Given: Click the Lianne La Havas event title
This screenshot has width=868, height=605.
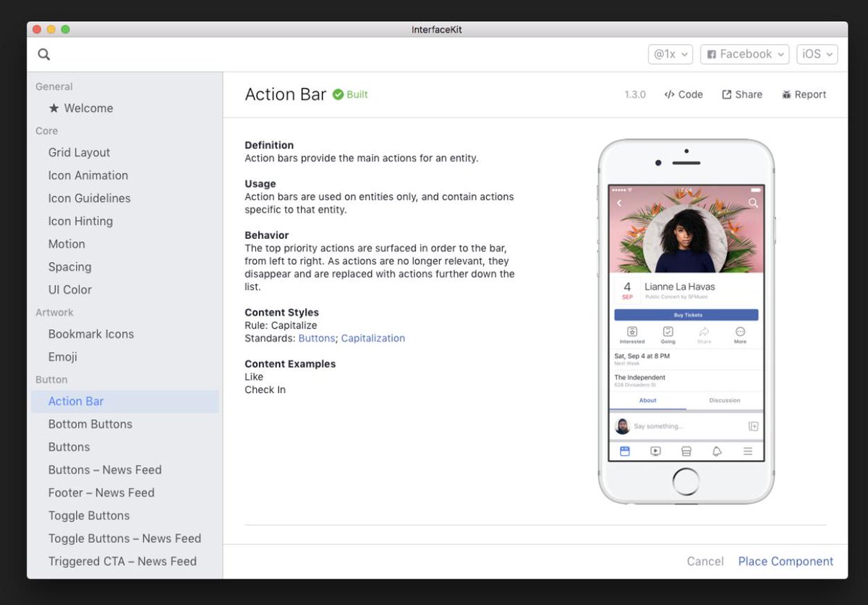Looking at the screenshot, I should click(x=679, y=287).
